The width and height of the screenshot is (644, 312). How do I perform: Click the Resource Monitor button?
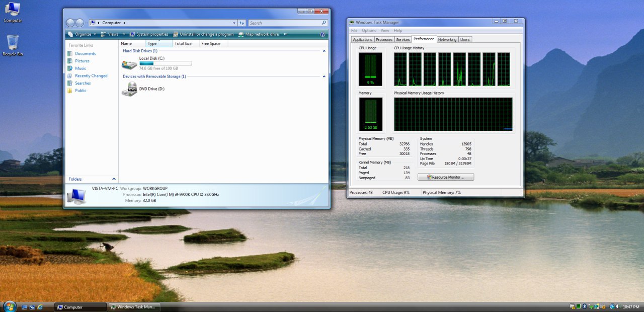coord(446,177)
